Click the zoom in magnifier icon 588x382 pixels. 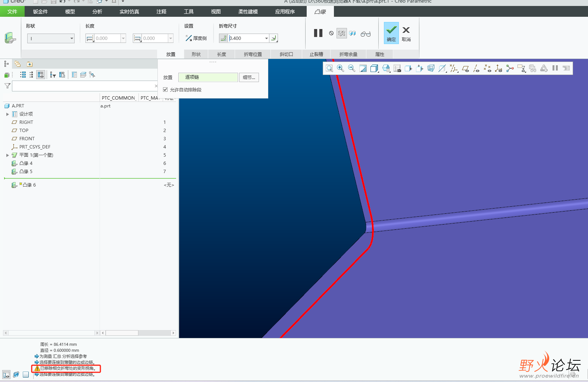pos(340,68)
